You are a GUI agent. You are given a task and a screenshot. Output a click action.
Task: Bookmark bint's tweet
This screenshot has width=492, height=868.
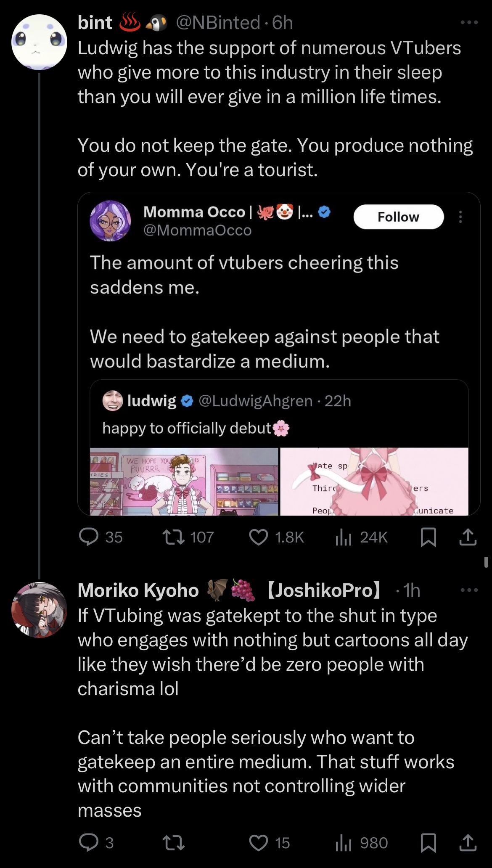(x=428, y=537)
